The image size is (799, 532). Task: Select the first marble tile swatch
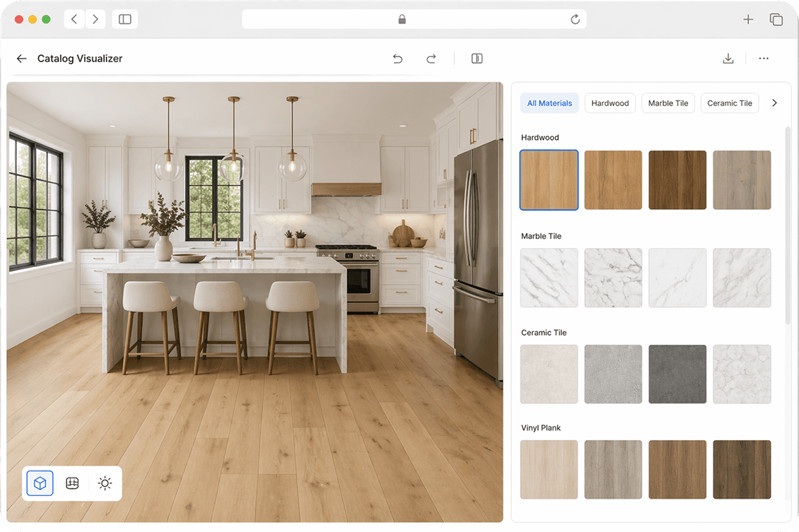click(549, 278)
